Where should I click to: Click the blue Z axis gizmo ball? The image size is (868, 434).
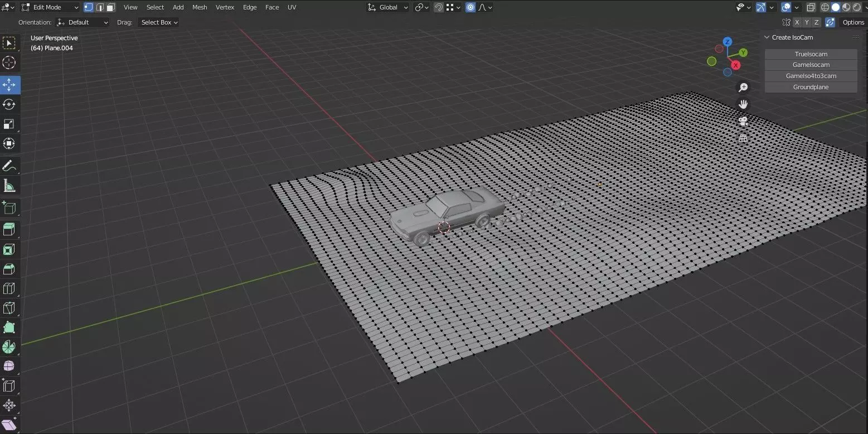[x=727, y=42]
